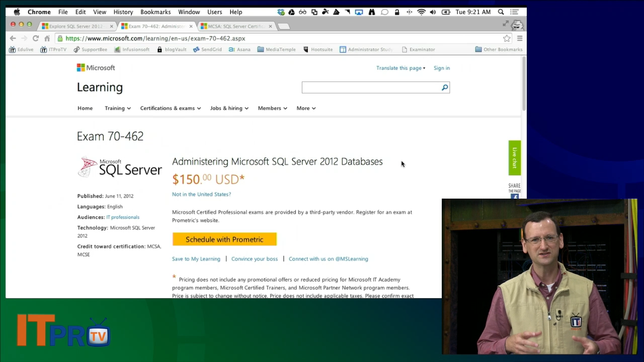Open the Chrome hamburger menu
Viewport: 644px width, 362px height.
coord(520,38)
